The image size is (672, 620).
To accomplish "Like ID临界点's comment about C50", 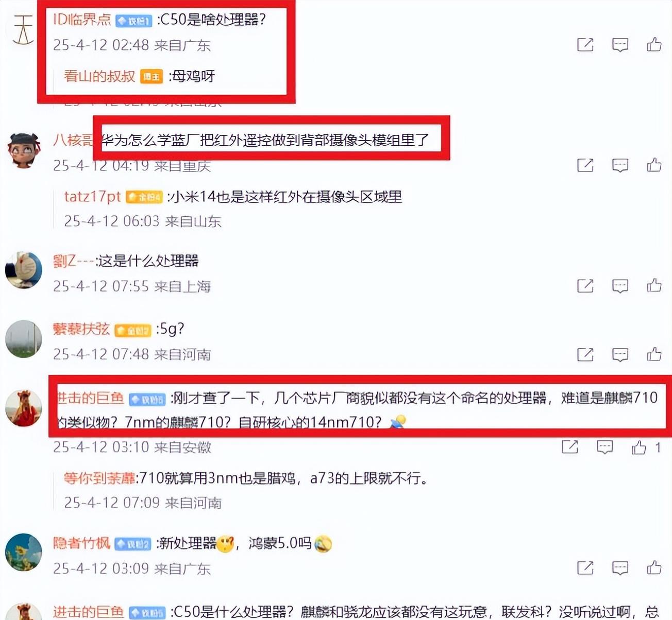I will pyautogui.click(x=654, y=45).
